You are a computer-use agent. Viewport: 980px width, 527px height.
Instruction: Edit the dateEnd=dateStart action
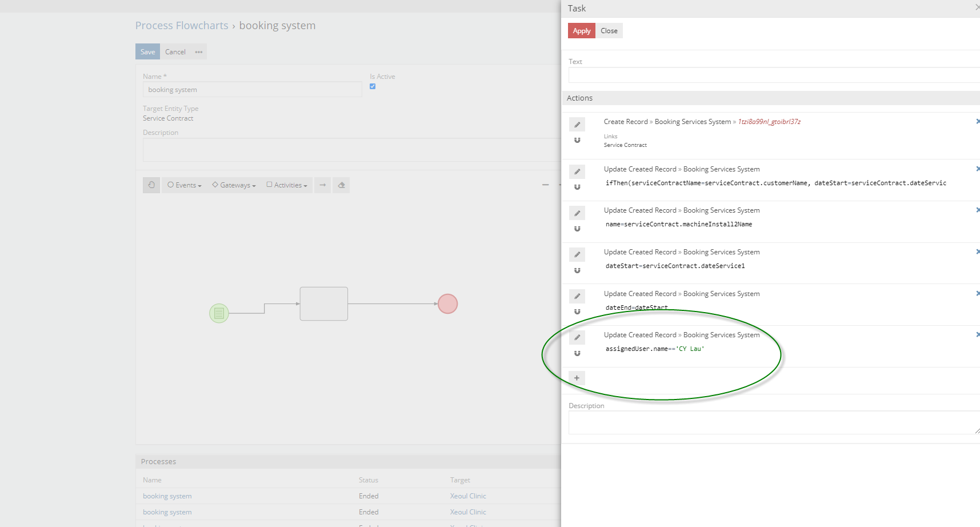point(577,296)
